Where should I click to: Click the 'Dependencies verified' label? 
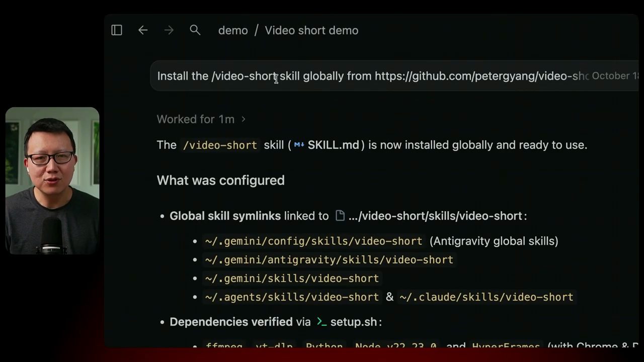pos(231,322)
